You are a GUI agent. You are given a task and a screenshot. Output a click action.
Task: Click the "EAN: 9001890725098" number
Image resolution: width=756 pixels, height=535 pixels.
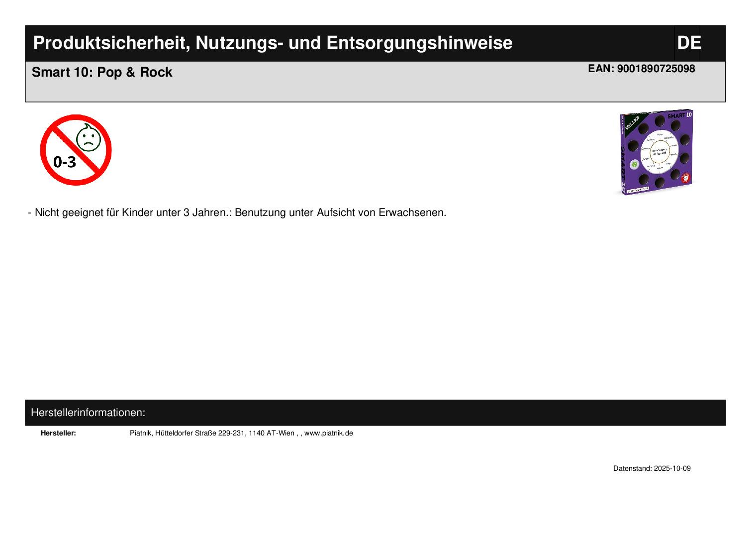point(641,69)
